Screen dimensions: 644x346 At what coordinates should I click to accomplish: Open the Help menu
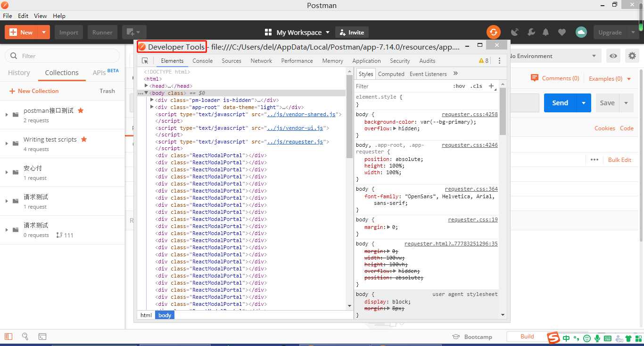[x=59, y=16]
